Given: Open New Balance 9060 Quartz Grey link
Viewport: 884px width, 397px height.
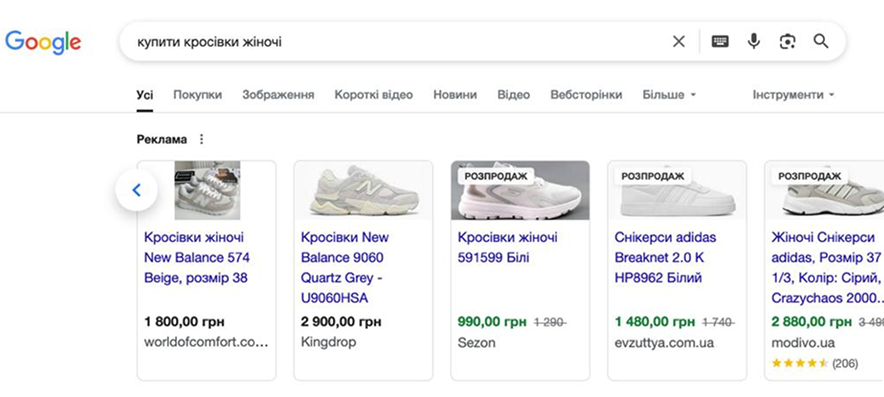Looking at the screenshot, I should (x=344, y=268).
